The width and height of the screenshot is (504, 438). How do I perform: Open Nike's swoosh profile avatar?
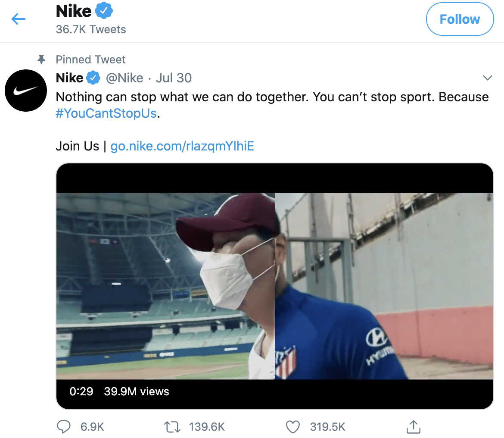tap(25, 91)
